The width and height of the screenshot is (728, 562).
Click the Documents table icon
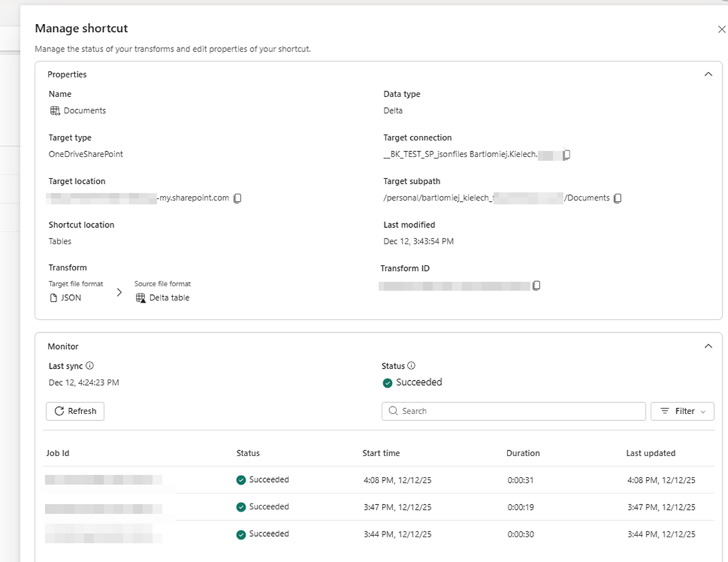tap(55, 111)
